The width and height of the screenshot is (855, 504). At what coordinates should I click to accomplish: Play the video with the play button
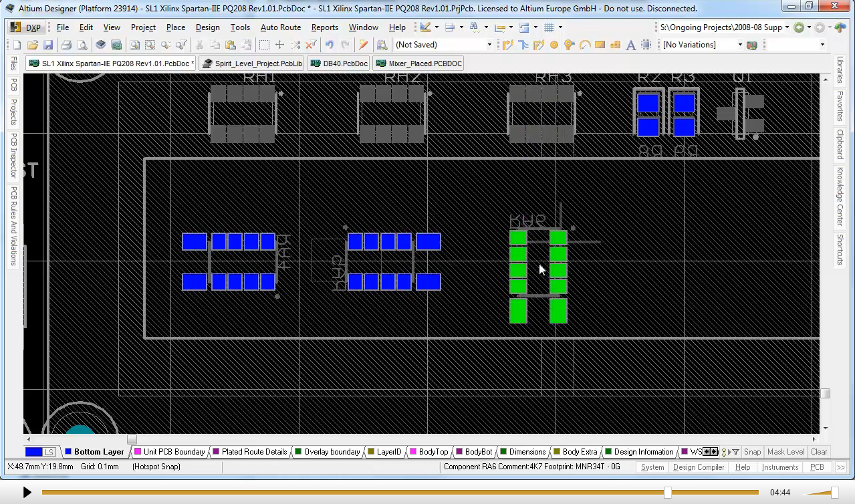[27, 493]
